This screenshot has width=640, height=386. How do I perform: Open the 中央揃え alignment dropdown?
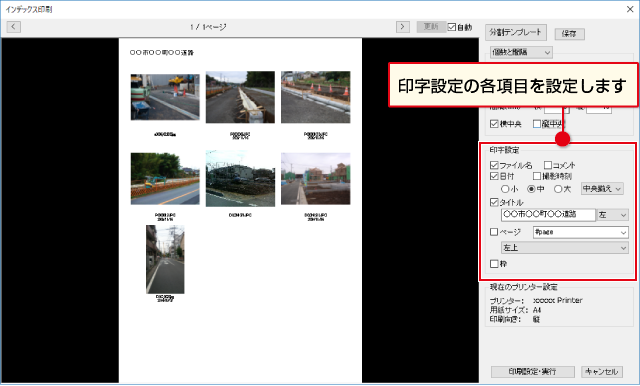pos(602,189)
